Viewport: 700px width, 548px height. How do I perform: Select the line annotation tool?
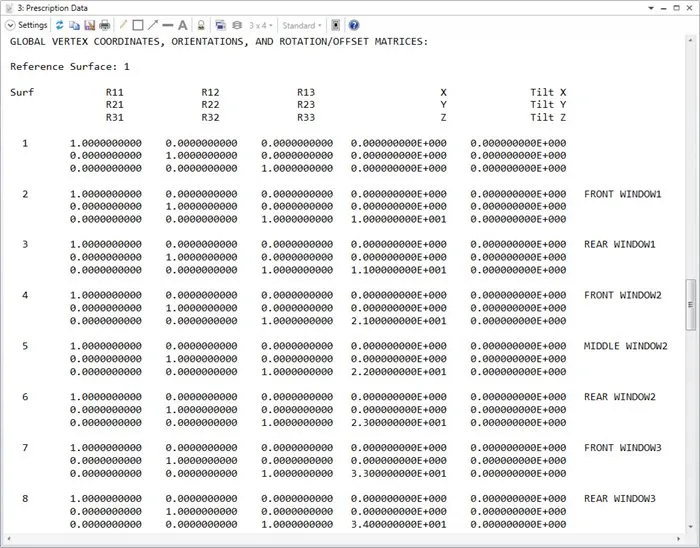pyautogui.click(x=167, y=25)
